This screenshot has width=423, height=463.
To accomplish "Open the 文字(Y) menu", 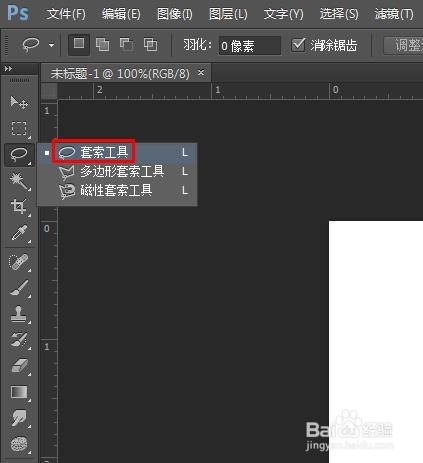I will pyautogui.click(x=283, y=14).
